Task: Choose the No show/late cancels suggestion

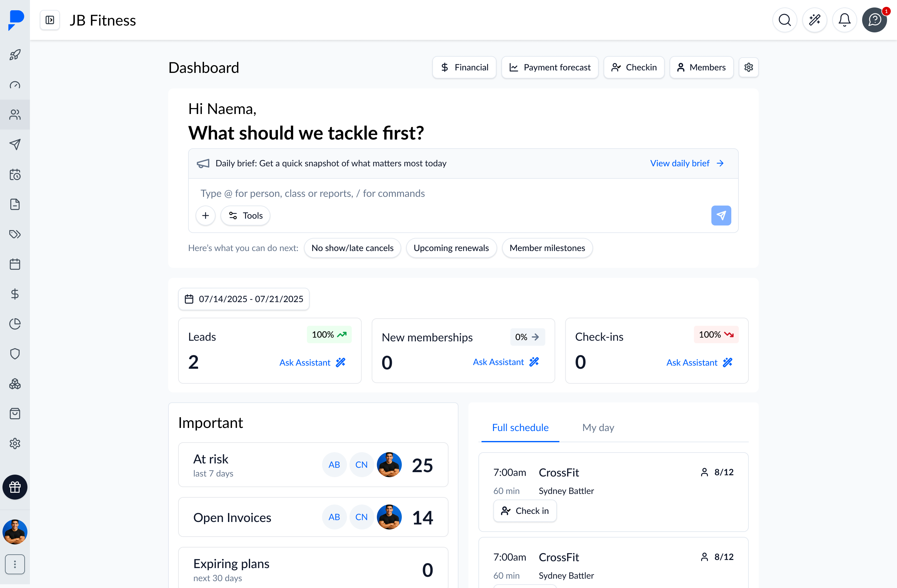Action: pos(352,248)
